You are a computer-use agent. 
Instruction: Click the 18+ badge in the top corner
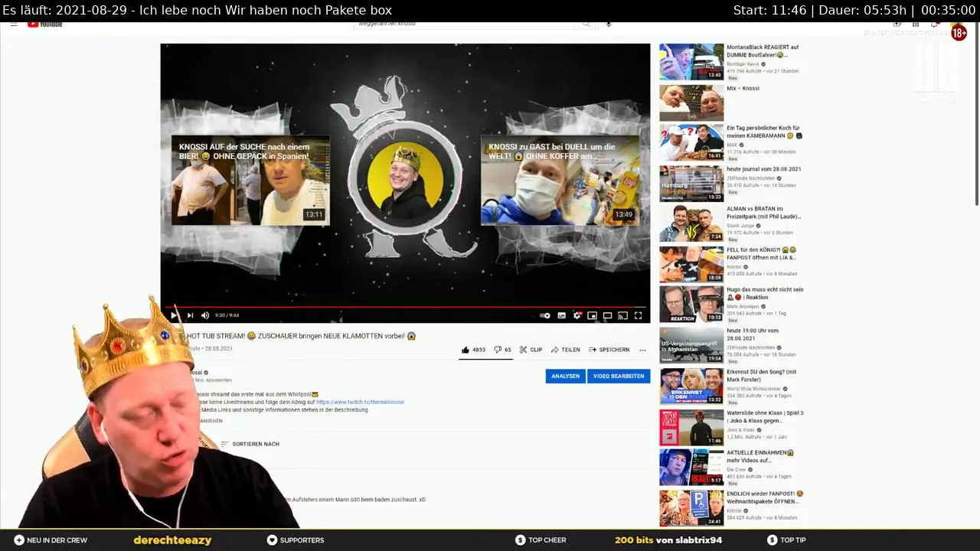pos(959,33)
